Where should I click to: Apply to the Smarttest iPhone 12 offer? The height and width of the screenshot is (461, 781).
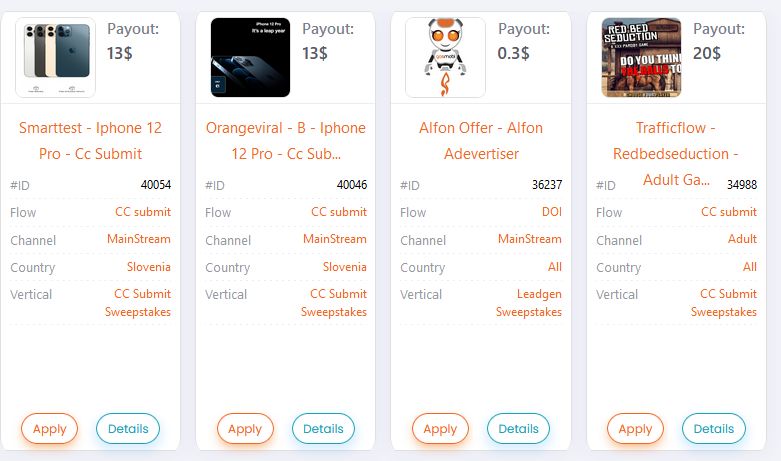[x=49, y=429]
